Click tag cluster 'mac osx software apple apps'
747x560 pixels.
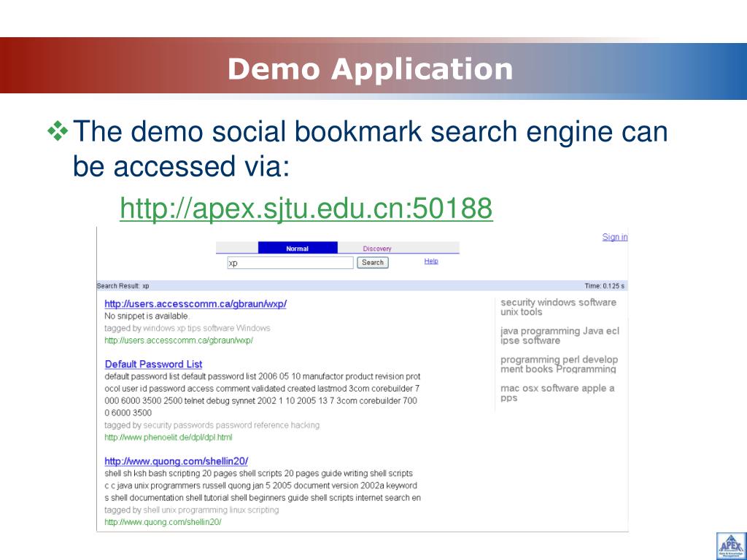tap(557, 393)
